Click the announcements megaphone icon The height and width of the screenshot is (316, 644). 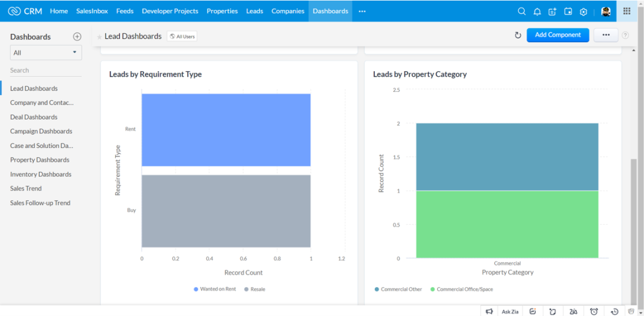point(489,312)
